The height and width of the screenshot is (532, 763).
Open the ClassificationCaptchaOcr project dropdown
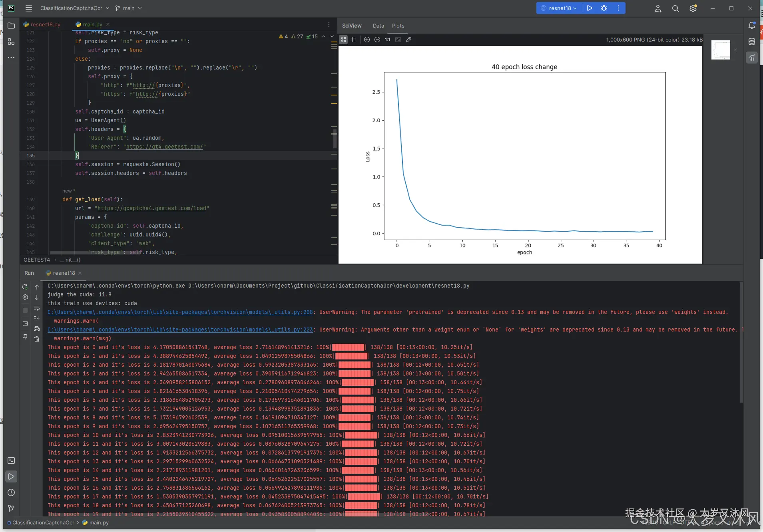point(75,8)
